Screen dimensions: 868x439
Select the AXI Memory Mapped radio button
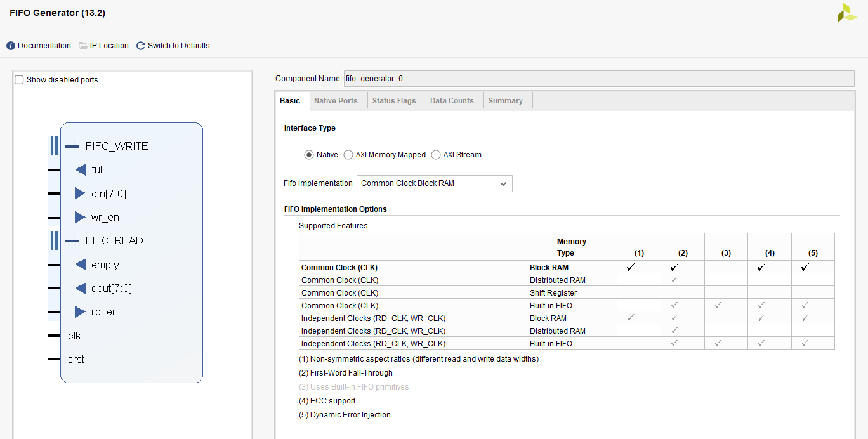(348, 155)
